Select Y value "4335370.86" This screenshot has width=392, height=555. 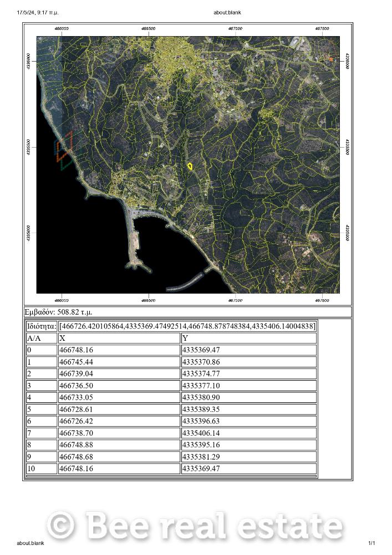[x=201, y=362]
